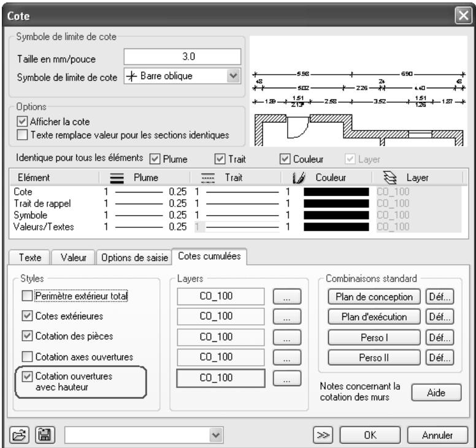Open favorites folder icon at bottom left

coord(20,435)
